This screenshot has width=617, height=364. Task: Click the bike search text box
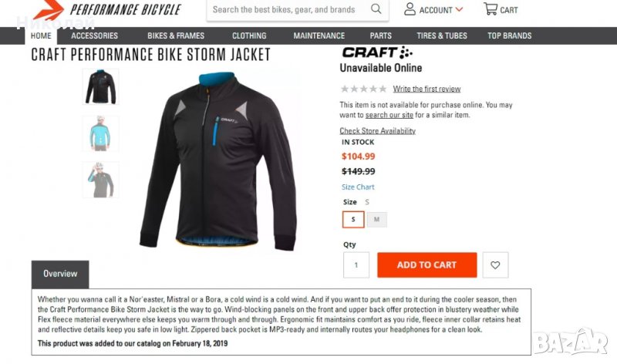point(287,9)
